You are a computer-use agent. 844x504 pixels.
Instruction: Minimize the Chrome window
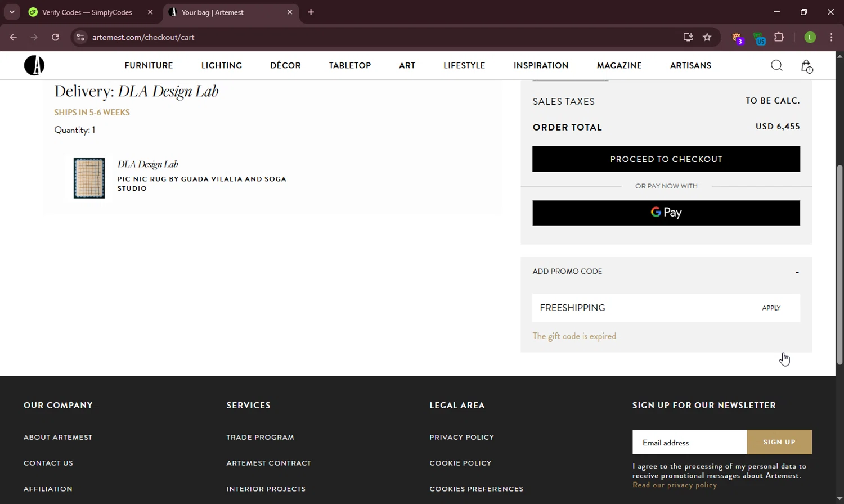click(x=776, y=12)
